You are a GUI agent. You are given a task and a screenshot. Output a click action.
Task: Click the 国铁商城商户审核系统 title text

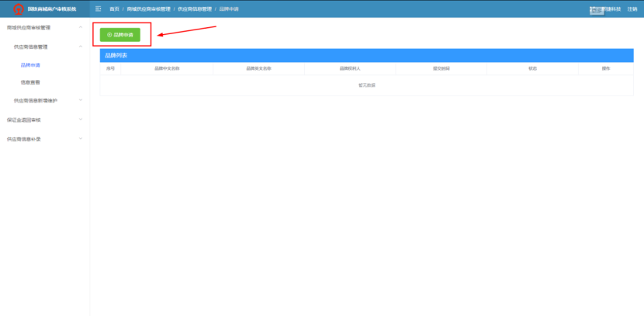[x=52, y=9]
